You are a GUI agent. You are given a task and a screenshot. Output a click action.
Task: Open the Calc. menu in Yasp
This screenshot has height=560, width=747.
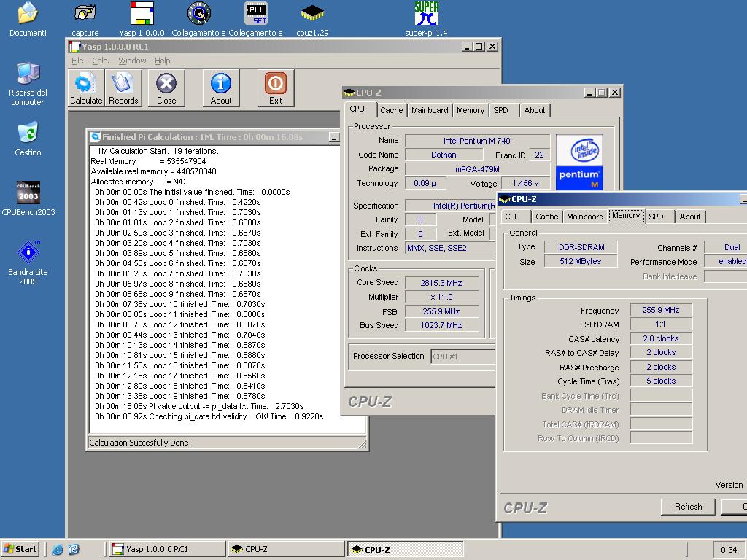click(101, 61)
